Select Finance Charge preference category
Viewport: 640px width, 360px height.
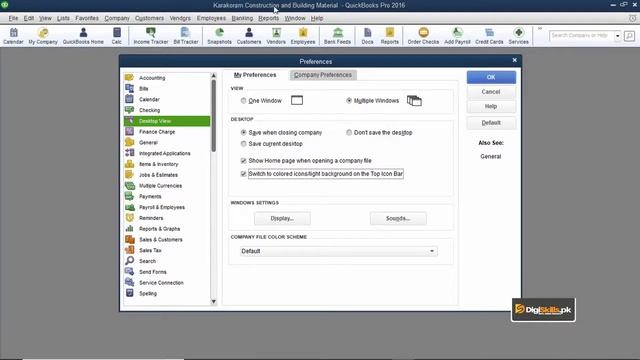tap(167, 132)
